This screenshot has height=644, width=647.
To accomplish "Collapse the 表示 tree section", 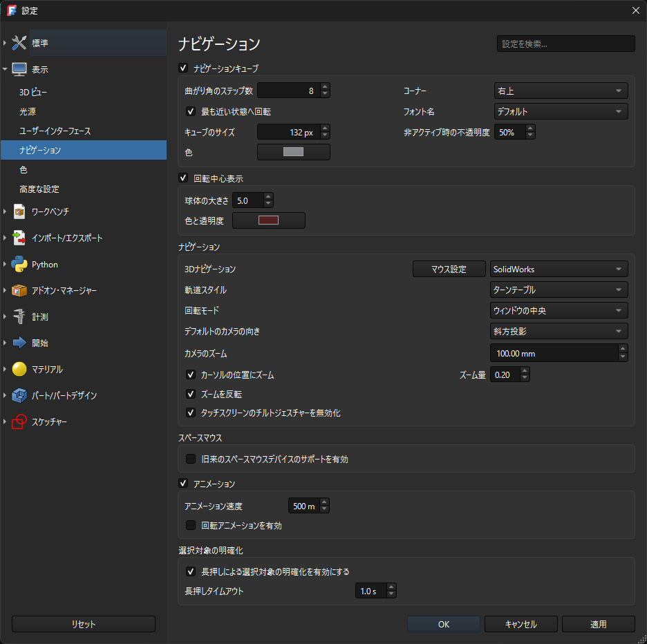I will coord(5,69).
